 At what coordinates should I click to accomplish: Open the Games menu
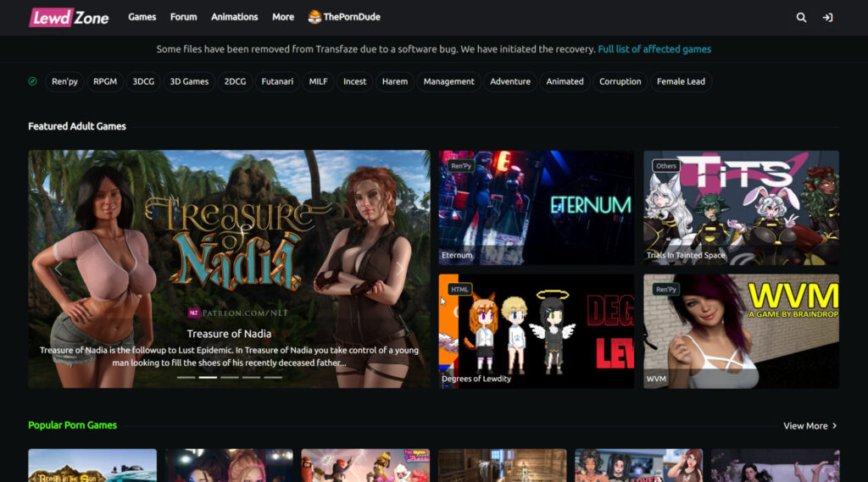click(142, 17)
